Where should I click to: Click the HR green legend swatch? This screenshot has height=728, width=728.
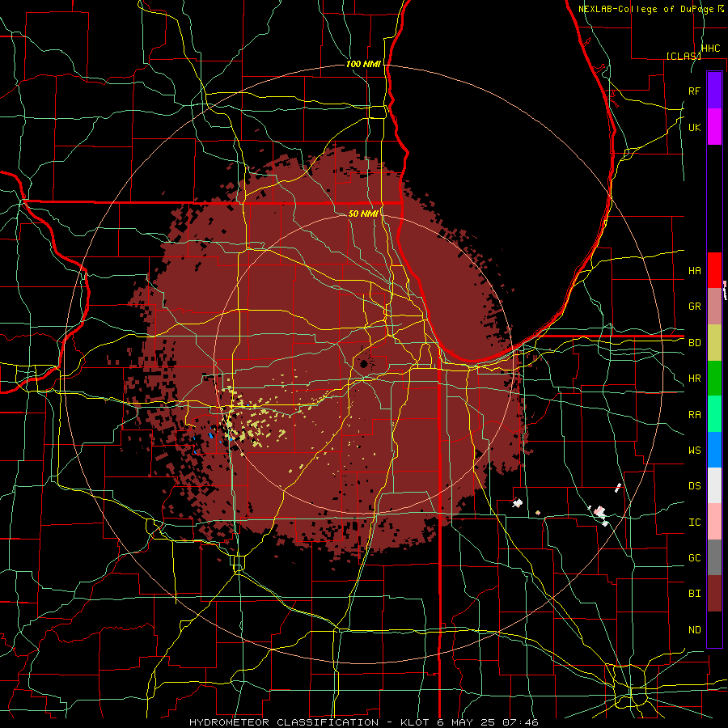point(714,378)
